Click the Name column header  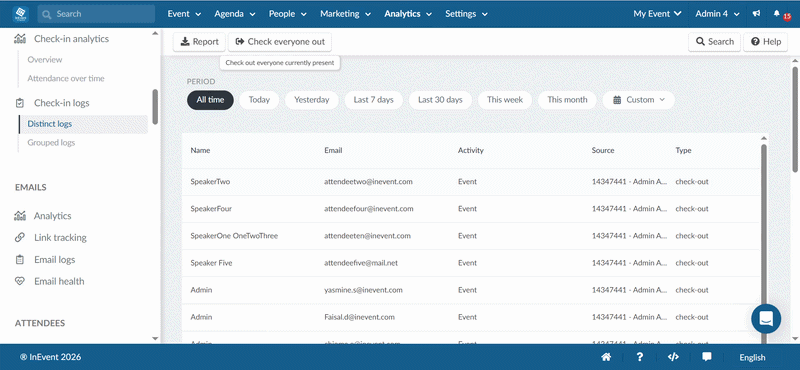click(201, 151)
